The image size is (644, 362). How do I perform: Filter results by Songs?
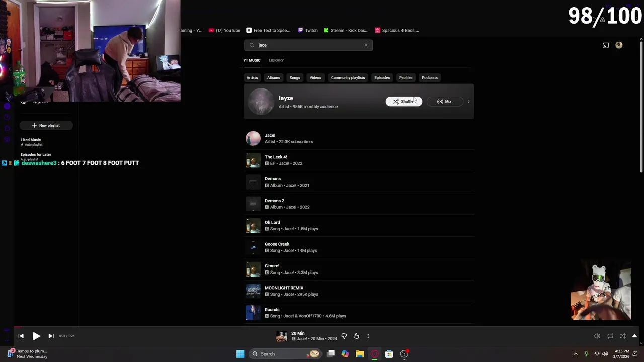coord(295,78)
